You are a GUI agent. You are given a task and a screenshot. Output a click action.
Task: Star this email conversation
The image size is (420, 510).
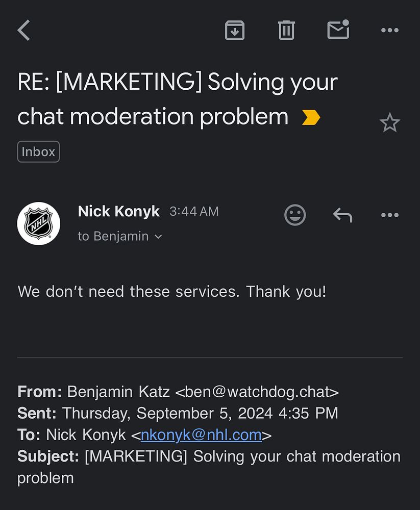coord(390,123)
